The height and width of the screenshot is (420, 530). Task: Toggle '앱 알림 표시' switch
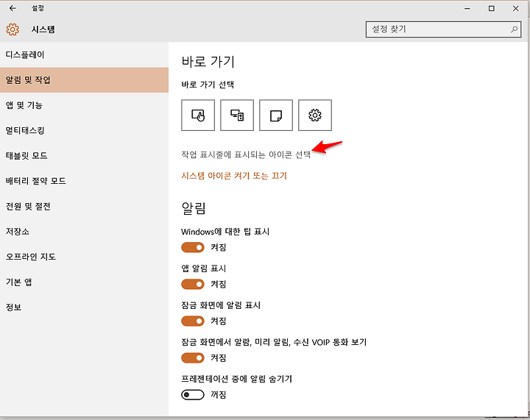[x=193, y=284]
